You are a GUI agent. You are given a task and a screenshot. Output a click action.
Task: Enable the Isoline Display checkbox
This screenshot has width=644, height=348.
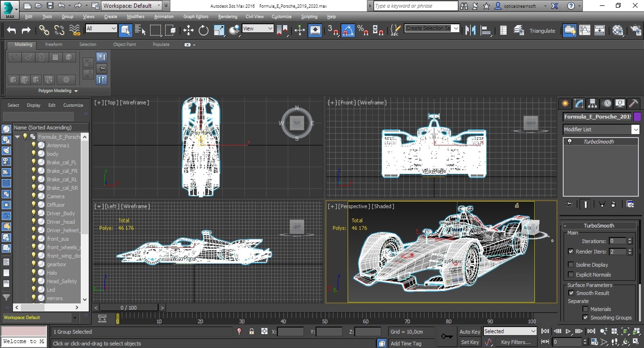click(x=571, y=264)
